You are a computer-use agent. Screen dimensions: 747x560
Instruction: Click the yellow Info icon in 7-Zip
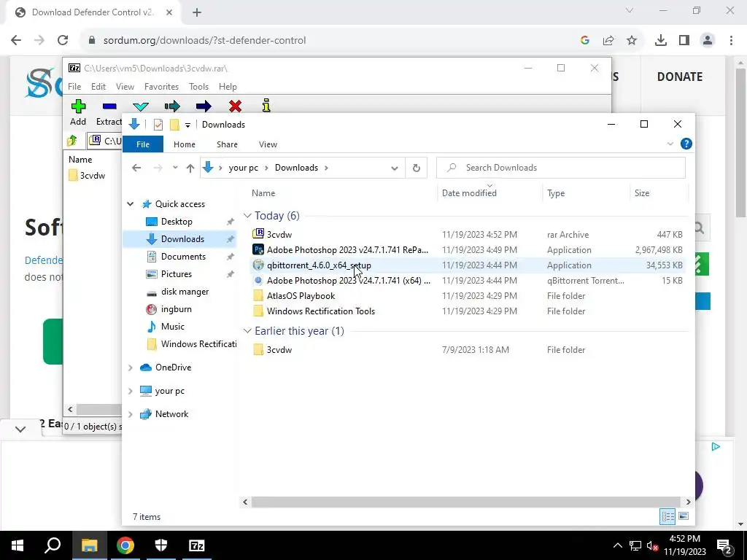[x=266, y=106]
